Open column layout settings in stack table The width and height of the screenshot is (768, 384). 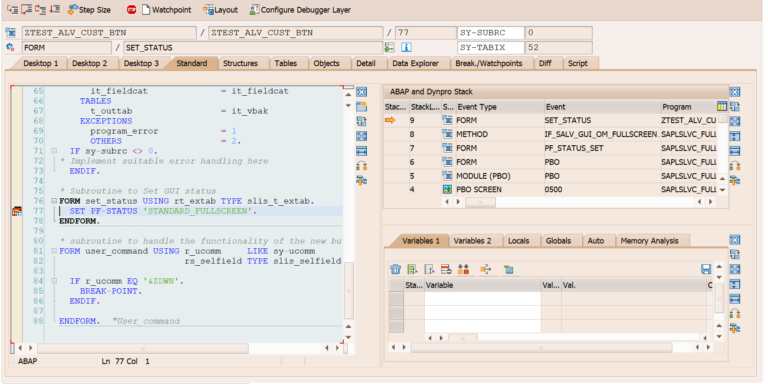tap(722, 106)
